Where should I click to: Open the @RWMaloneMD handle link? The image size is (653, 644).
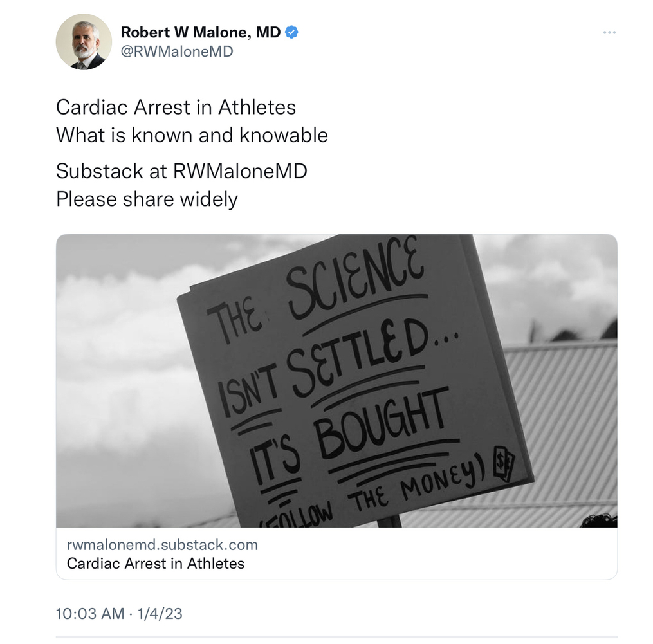coord(177,52)
